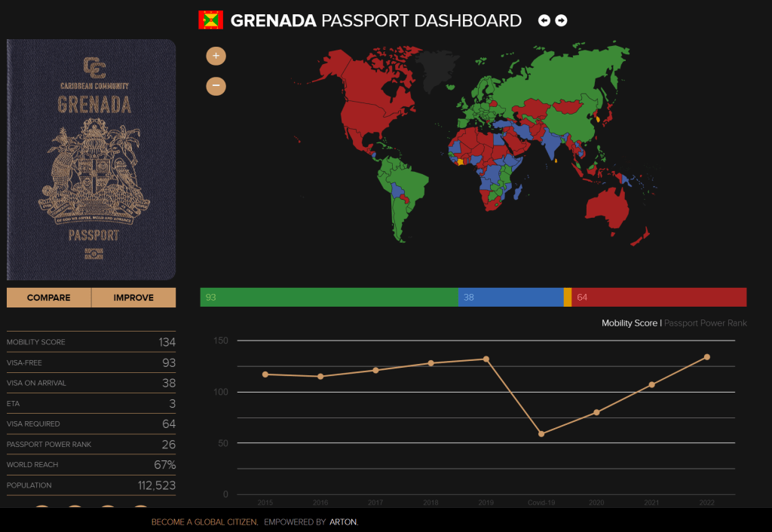Click the 2019 data point on chart
This screenshot has width=772, height=532.
pos(486,359)
